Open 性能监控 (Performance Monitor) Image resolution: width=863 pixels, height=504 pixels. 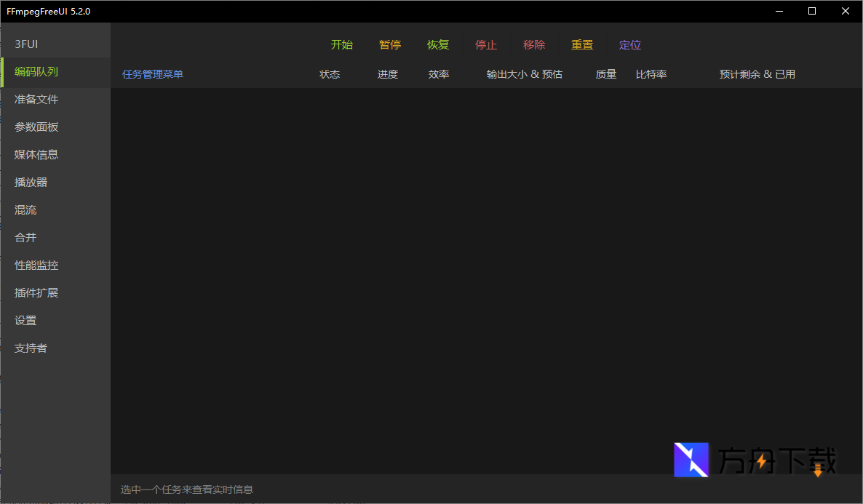click(36, 265)
